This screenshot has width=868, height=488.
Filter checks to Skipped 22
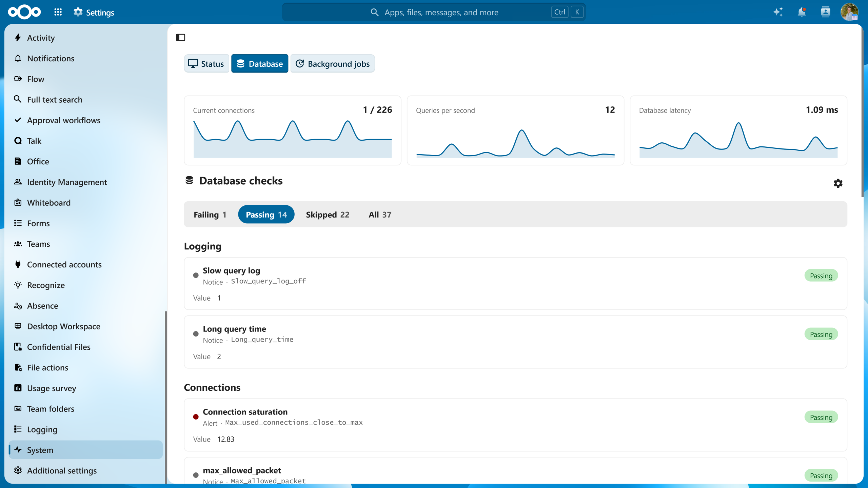tap(328, 215)
